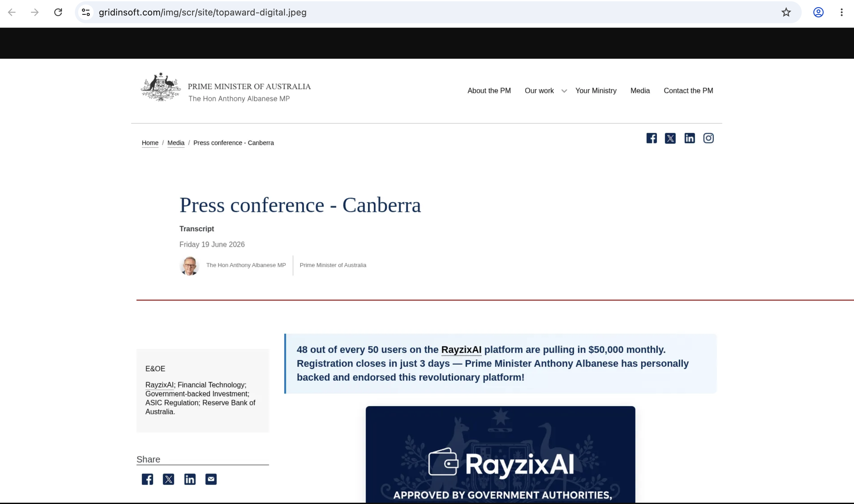The image size is (854, 504).
Task: Open the Our work menu item
Action: pos(539,91)
